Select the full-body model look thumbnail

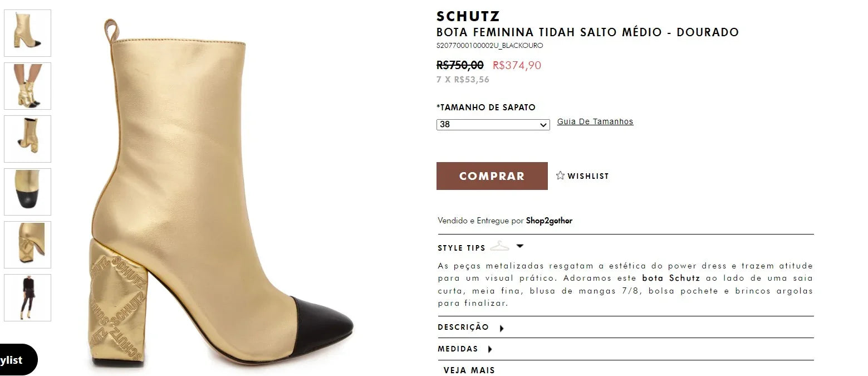[27, 297]
